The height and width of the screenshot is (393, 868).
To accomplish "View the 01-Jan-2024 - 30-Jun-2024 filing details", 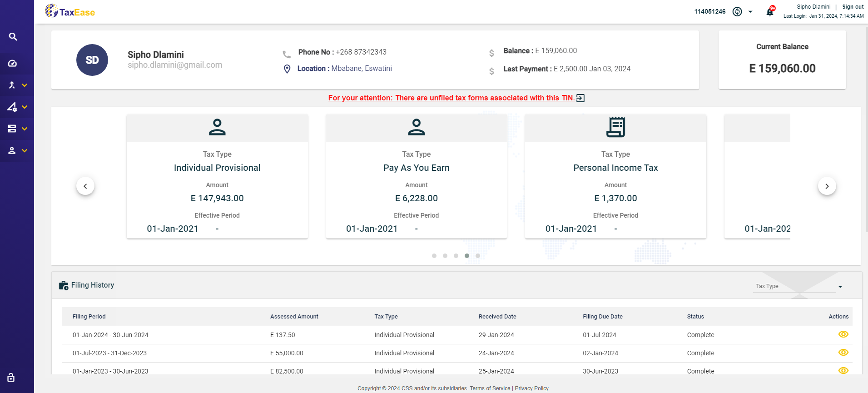I will point(843,334).
